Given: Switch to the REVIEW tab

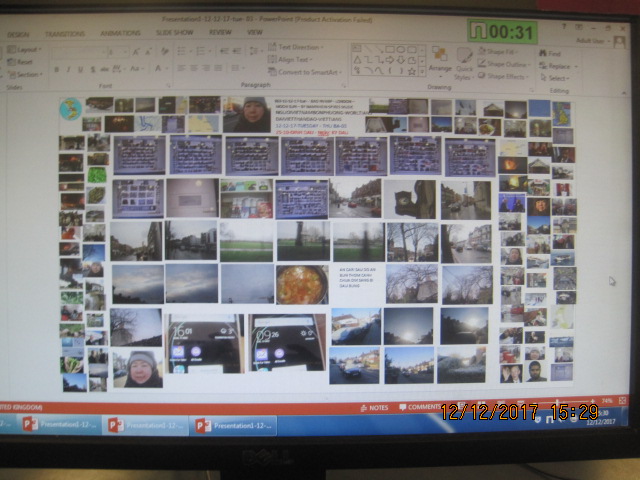Looking at the screenshot, I should point(220,32).
